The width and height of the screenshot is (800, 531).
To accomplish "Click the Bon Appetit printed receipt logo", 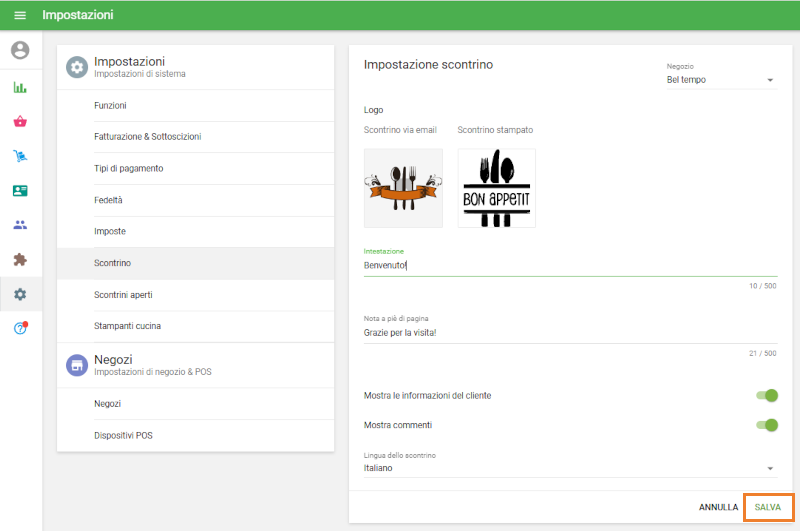I will [x=497, y=188].
